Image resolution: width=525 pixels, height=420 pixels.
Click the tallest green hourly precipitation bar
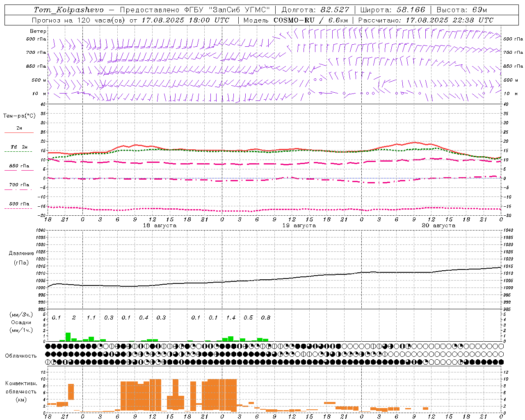pyautogui.click(x=68, y=337)
